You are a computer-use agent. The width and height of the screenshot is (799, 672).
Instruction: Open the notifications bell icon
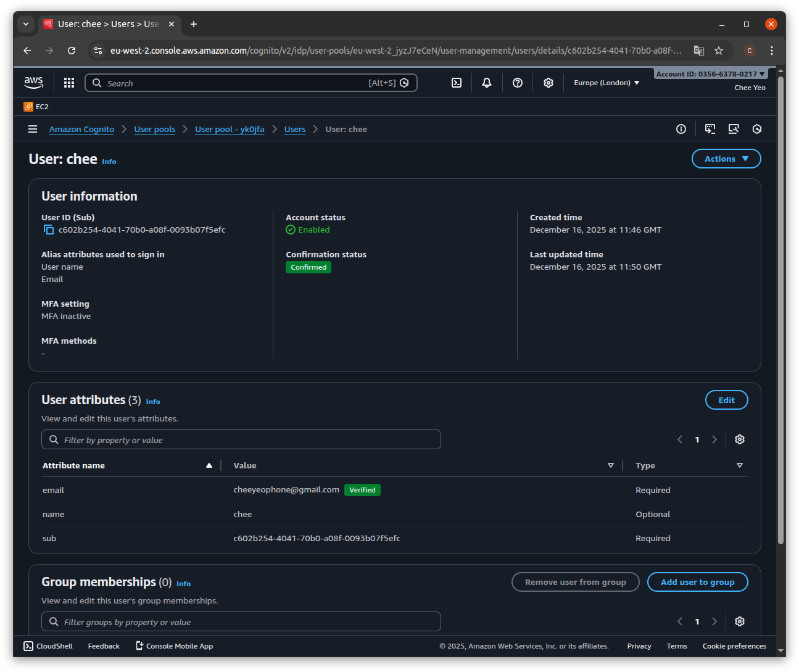[486, 82]
